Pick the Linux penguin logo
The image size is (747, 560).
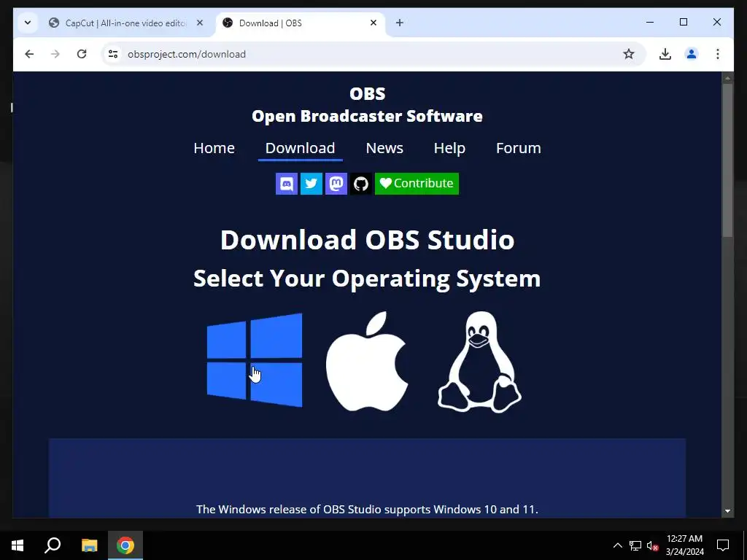[x=479, y=362]
